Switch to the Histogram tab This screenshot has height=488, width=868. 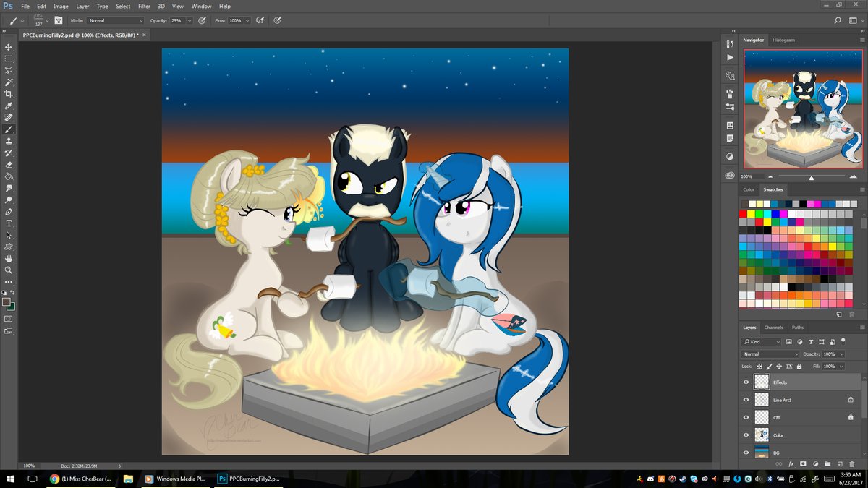point(783,40)
